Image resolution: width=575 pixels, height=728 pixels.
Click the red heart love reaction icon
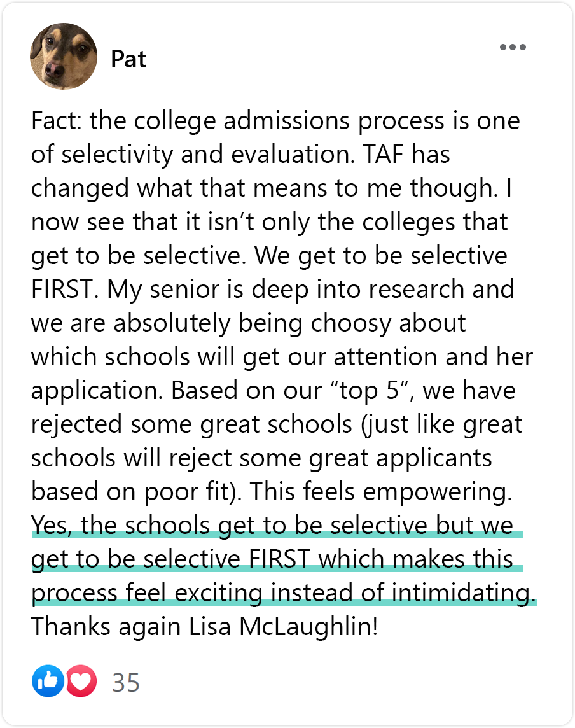coord(81,681)
